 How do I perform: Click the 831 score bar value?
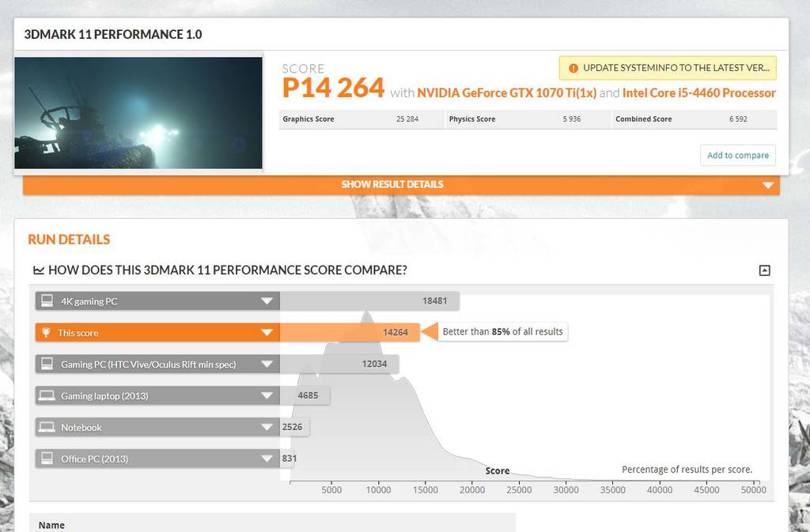[290, 458]
